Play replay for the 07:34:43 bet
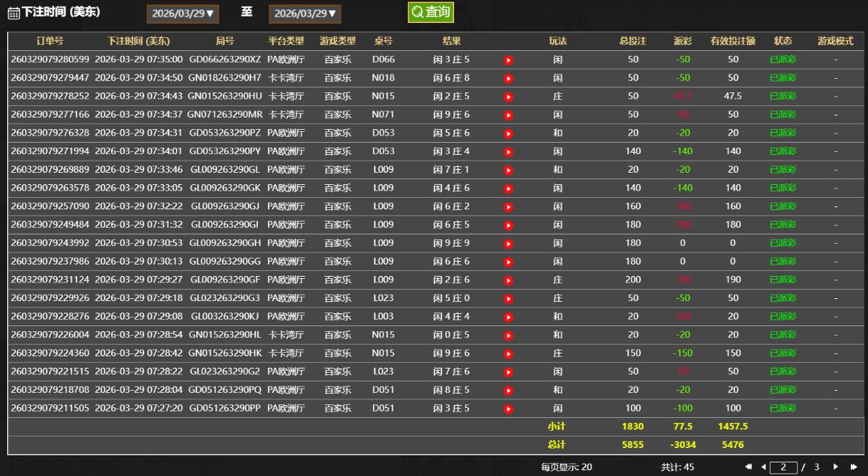The height and width of the screenshot is (476, 868). (x=508, y=97)
